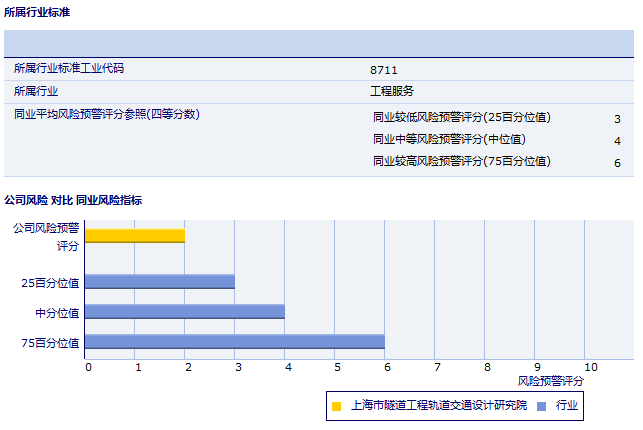Viewport: 643px width, 430px height.
Task: Select the yellow 公司风险预警评分 bar
Action: coord(135,235)
